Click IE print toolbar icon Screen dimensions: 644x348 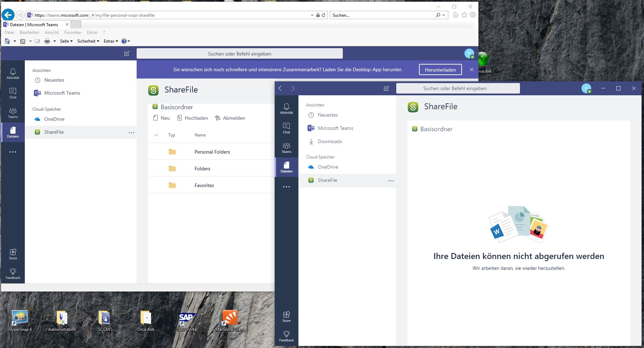(47, 41)
